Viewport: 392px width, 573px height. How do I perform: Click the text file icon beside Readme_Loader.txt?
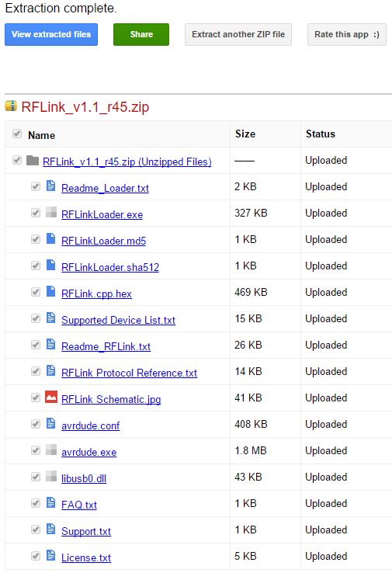pos(51,186)
